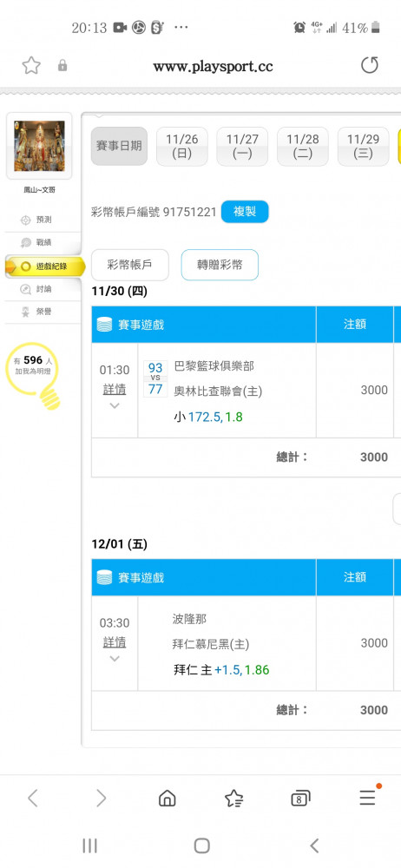Viewport: 401px width, 868px height.
Task: Open bookmarks list star icon in bottom bar
Action: [233, 798]
